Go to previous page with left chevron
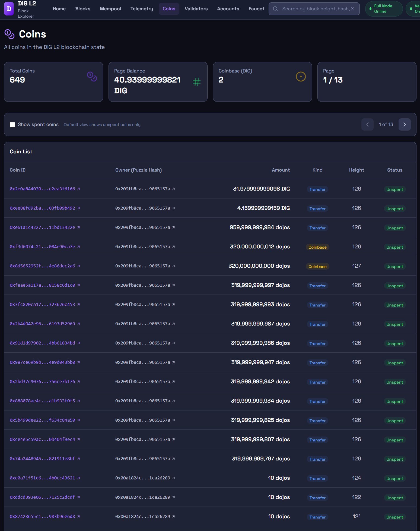The height and width of the screenshot is (531, 420). pyautogui.click(x=367, y=125)
